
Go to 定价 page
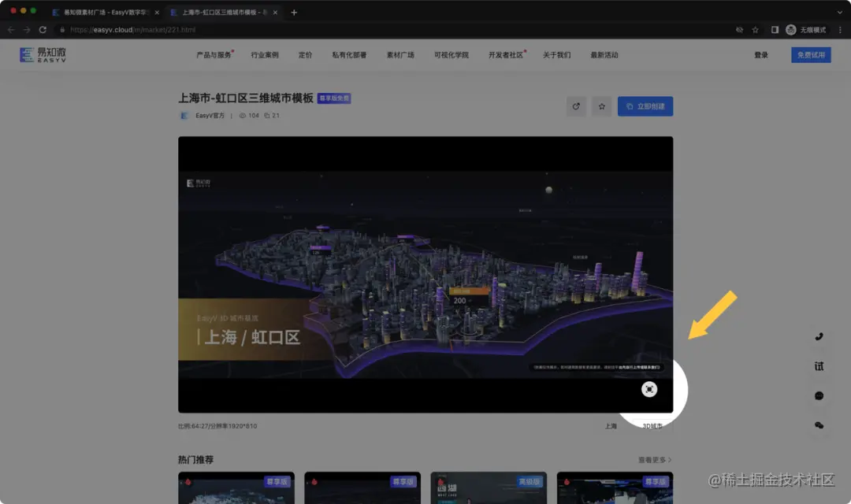[305, 55]
